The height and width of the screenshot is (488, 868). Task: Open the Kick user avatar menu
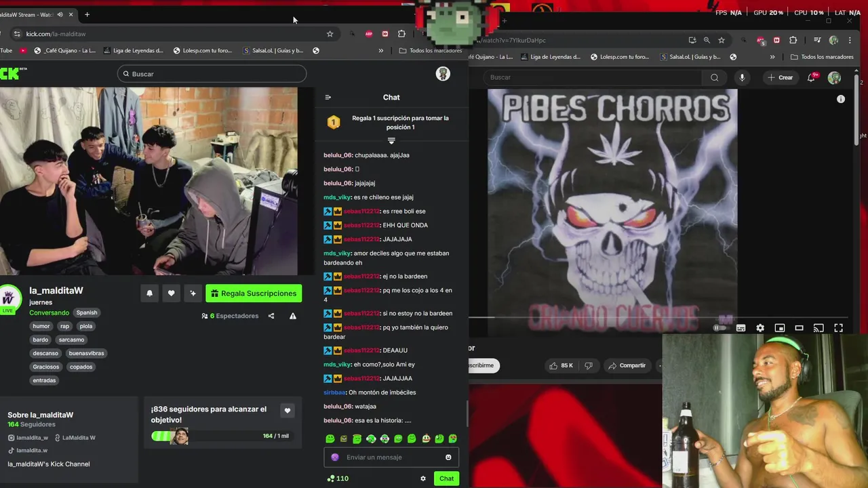(443, 74)
